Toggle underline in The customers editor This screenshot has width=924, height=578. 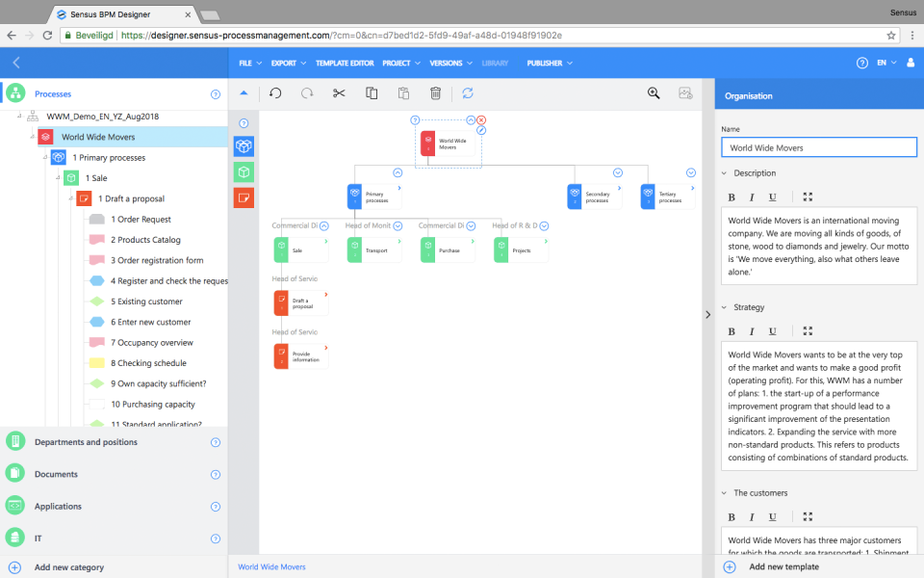coord(773,517)
